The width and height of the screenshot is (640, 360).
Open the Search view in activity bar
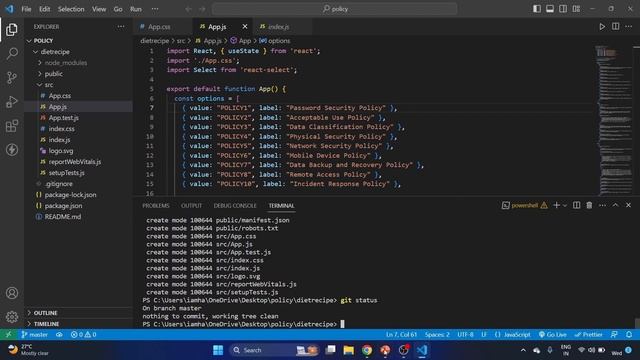pyautogui.click(x=12, y=53)
